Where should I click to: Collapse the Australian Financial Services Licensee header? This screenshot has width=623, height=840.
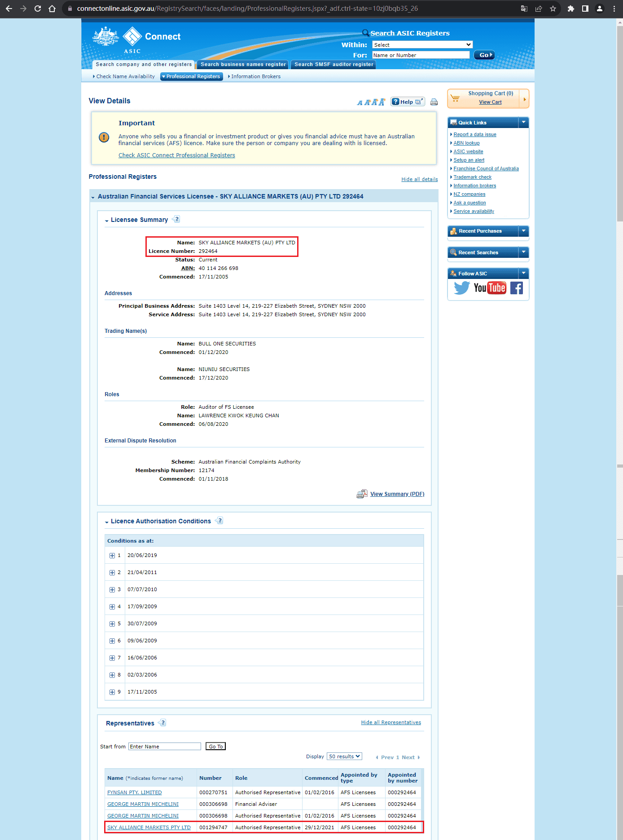pos(93,197)
